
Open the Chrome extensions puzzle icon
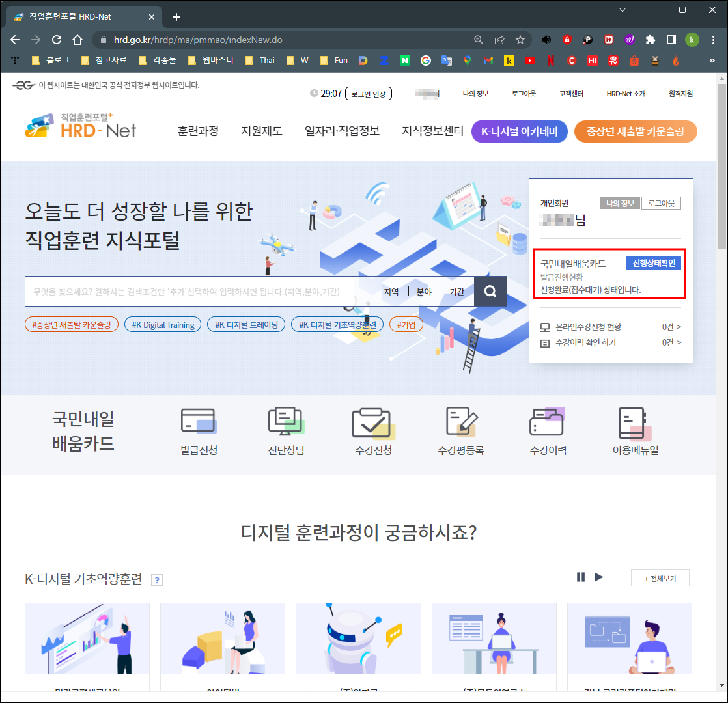[x=650, y=39]
